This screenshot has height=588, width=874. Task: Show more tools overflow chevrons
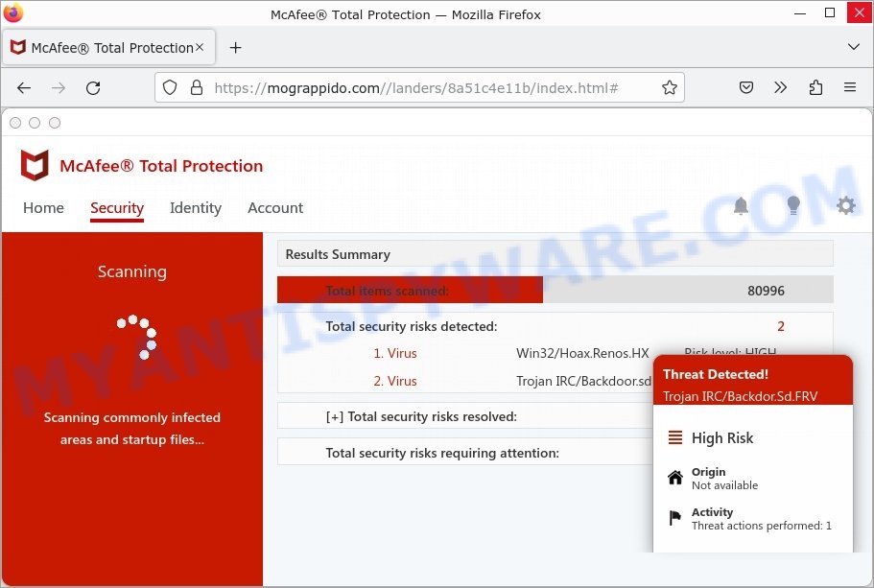780,87
